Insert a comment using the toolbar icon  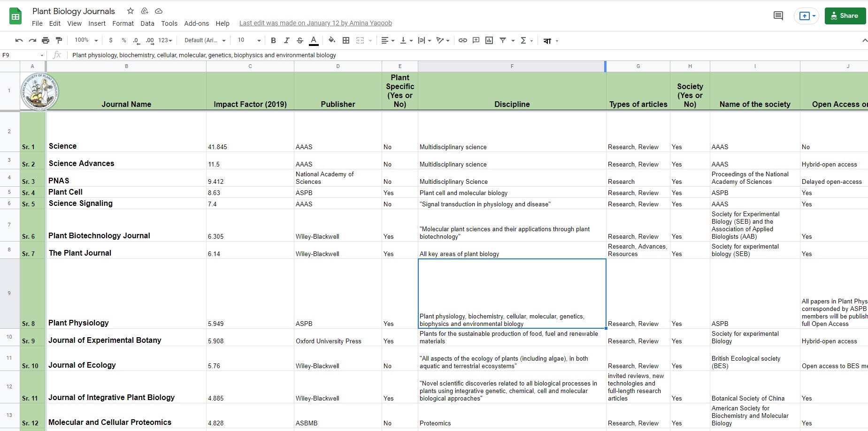tap(476, 40)
